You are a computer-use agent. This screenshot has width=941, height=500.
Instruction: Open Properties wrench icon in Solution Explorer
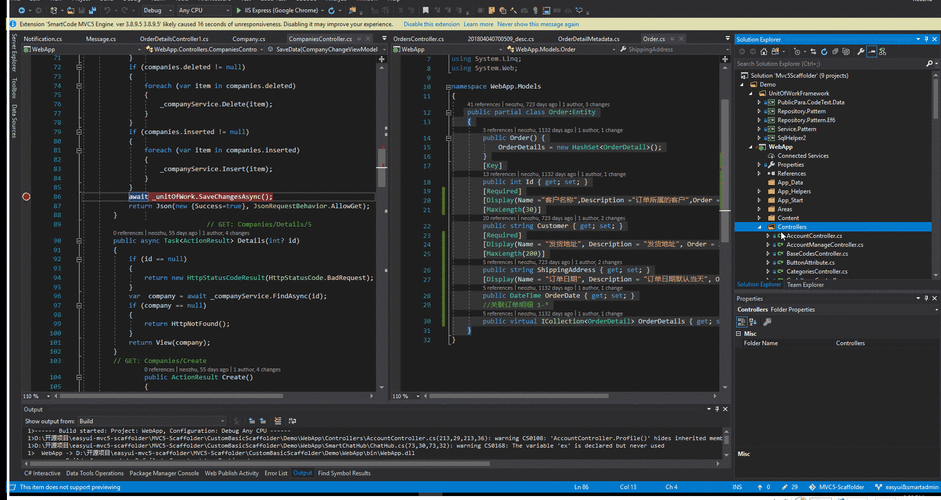click(859, 51)
